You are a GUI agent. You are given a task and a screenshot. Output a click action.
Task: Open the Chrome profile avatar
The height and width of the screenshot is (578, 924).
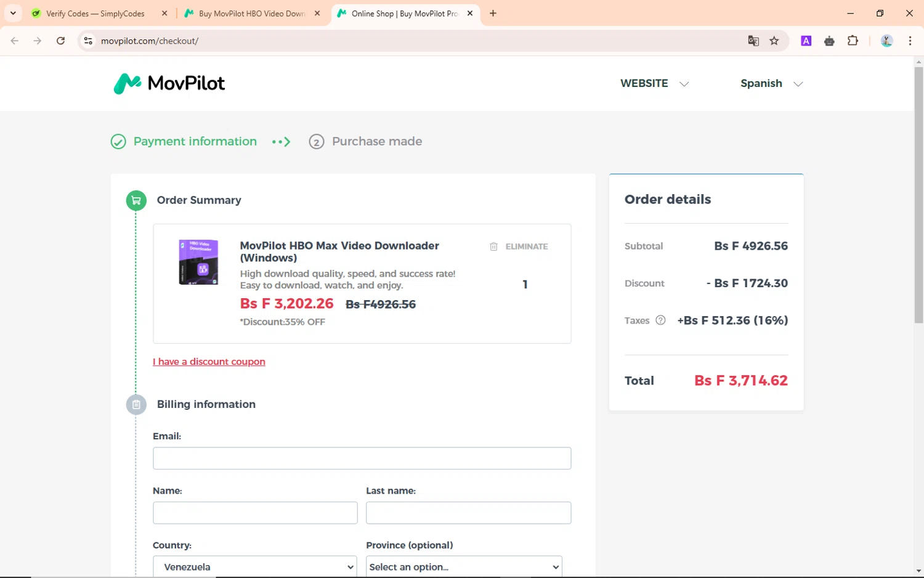(x=886, y=41)
